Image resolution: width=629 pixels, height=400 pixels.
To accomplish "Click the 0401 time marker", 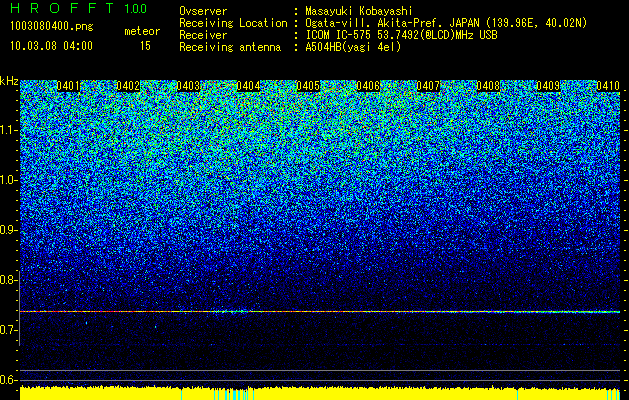I will [68, 86].
